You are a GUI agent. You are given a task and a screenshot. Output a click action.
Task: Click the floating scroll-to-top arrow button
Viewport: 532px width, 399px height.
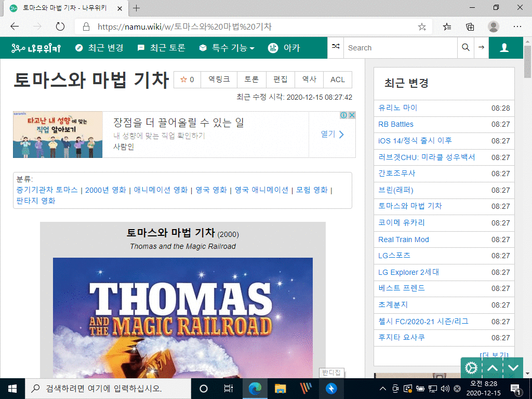[x=493, y=368]
